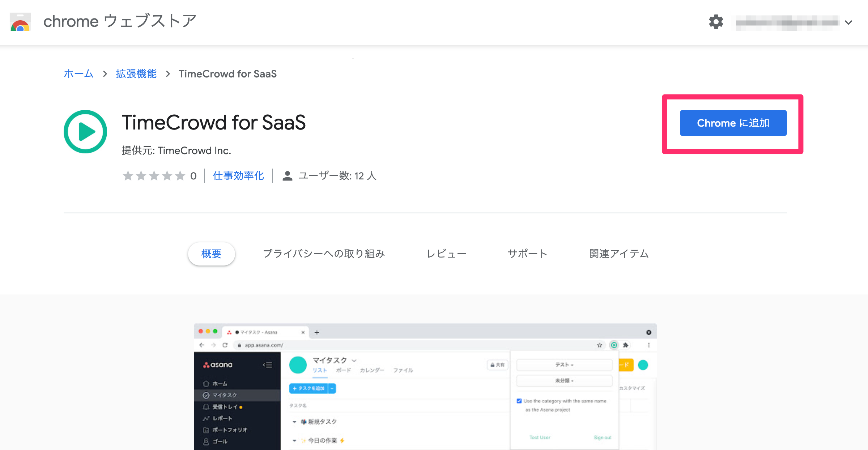The image size is (868, 450).
Task: Click the レポート graph icon in the screenshot
Action: point(206,418)
